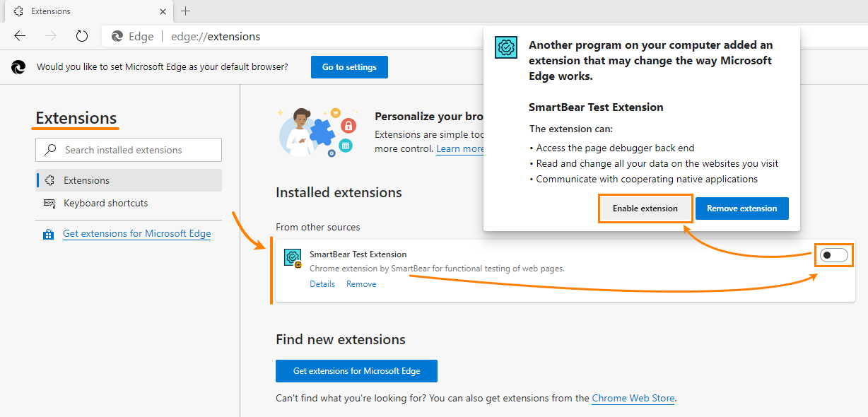Click the store badge icon before Get extensions link
This screenshot has width=868, height=417.
(x=48, y=233)
